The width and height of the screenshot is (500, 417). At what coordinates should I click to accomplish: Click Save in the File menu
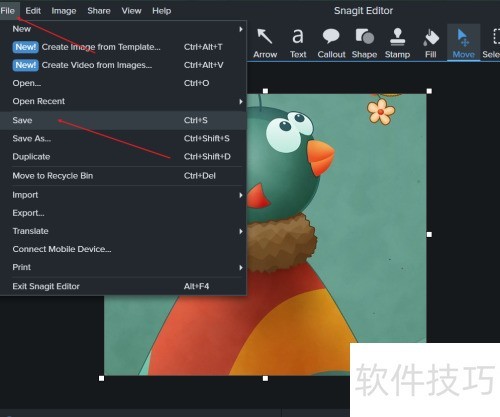pos(123,120)
